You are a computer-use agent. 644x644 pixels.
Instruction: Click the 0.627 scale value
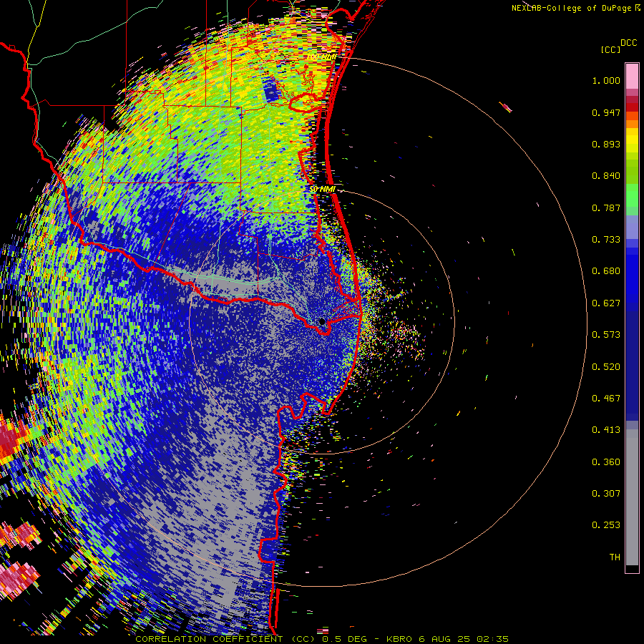606,303
